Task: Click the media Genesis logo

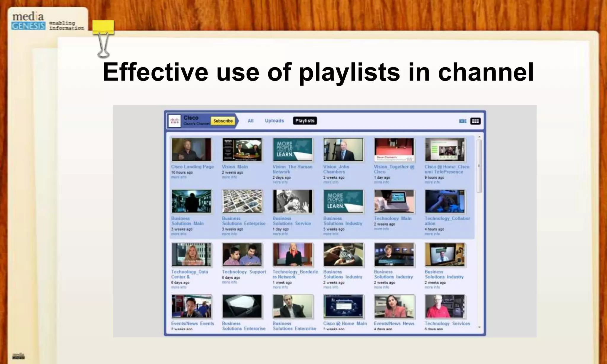Action: tap(28, 21)
